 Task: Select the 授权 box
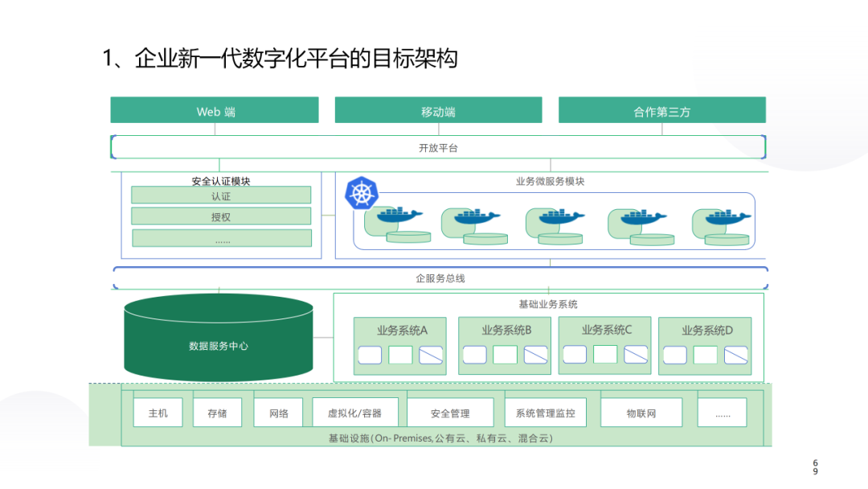tap(221, 216)
